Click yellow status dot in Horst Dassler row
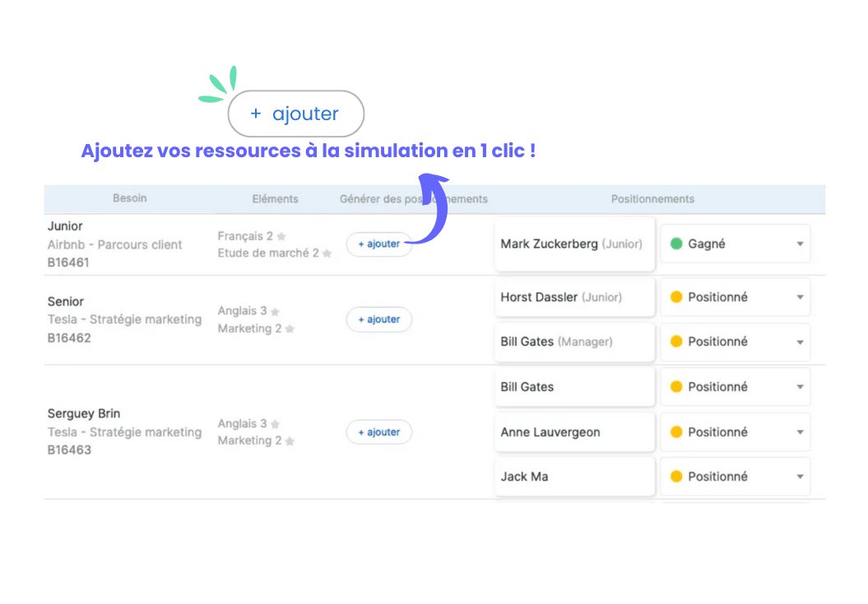Viewport: 868px width, 604px height. (676, 297)
